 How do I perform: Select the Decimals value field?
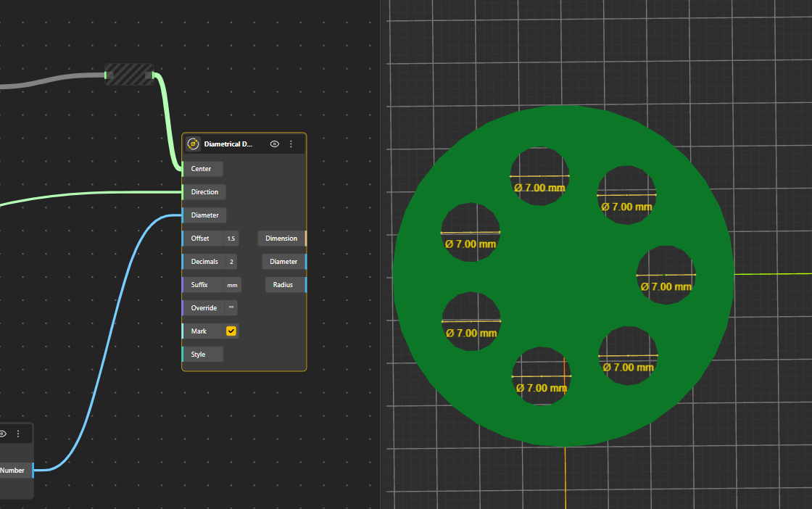231,262
